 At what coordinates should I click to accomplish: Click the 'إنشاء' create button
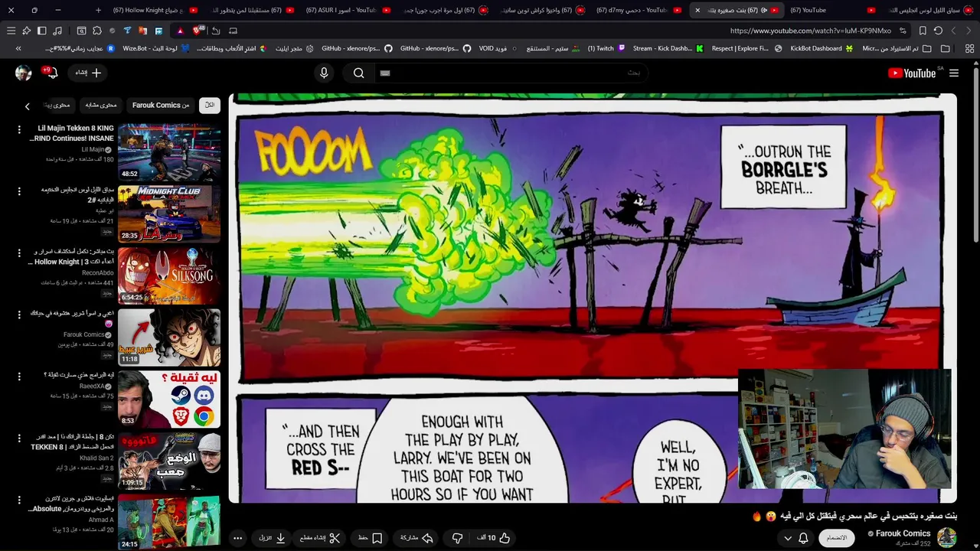88,73
